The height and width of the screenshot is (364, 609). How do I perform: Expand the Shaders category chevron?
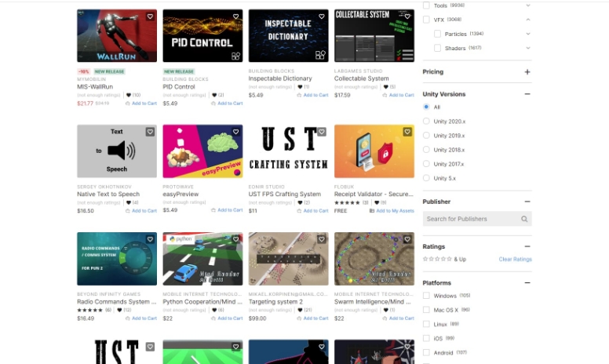click(x=528, y=48)
